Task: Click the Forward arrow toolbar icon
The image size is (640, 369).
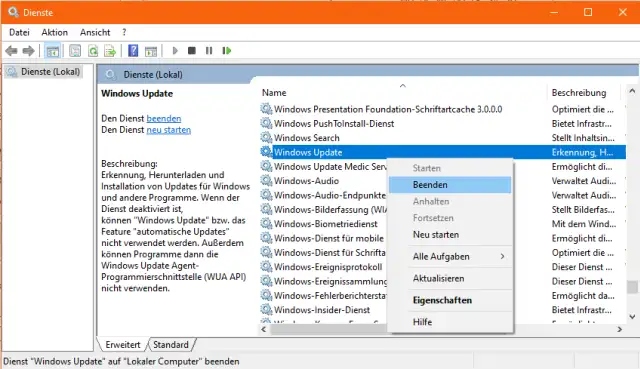Action: [28, 51]
